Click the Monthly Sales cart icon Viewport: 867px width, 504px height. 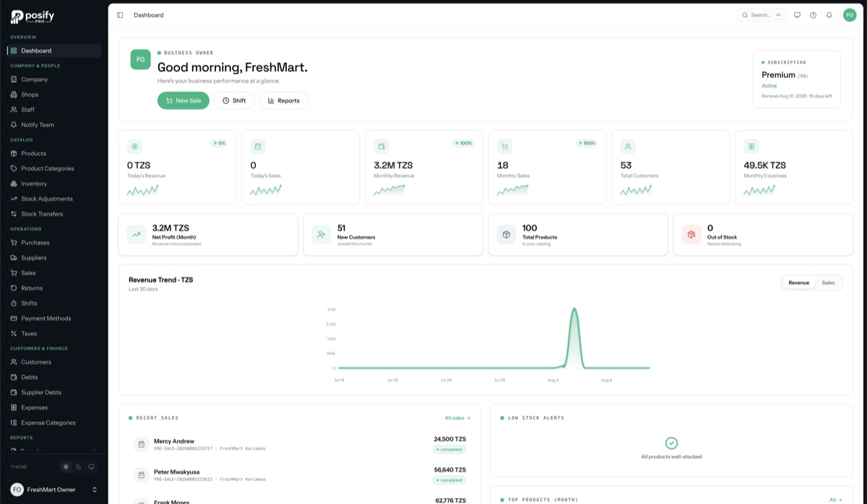504,147
